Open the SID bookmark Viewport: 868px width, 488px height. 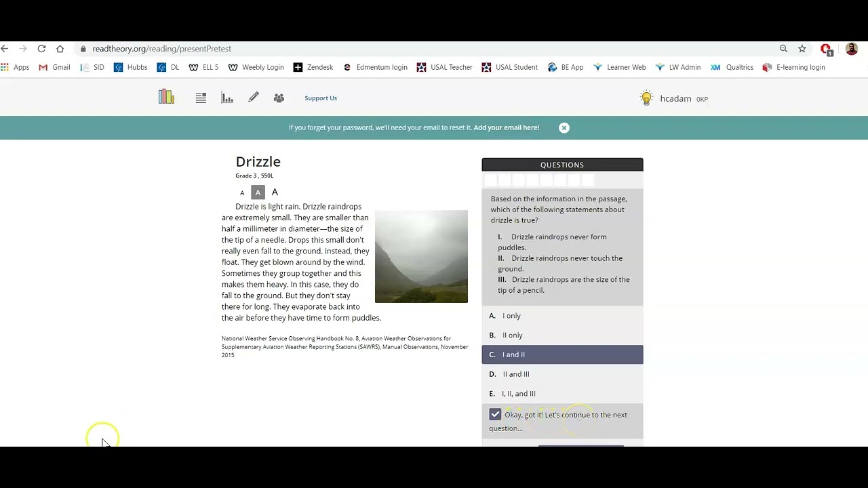pyautogui.click(x=92, y=67)
